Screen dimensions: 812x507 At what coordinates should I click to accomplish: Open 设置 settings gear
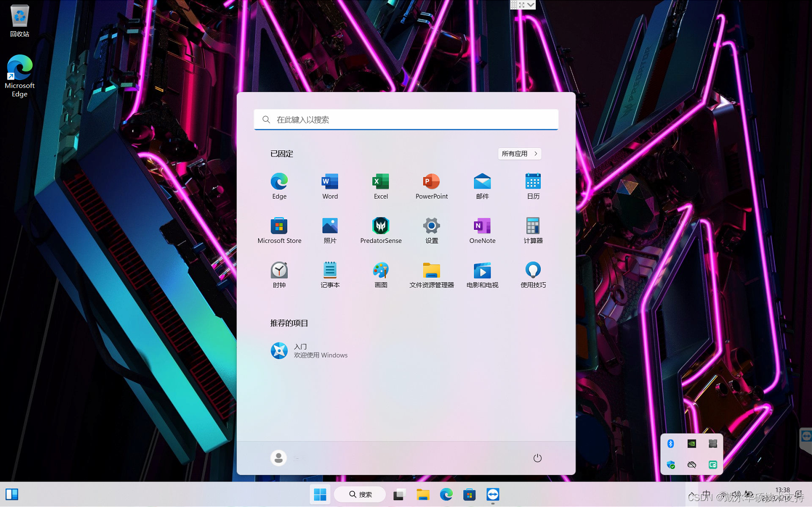pos(432,230)
